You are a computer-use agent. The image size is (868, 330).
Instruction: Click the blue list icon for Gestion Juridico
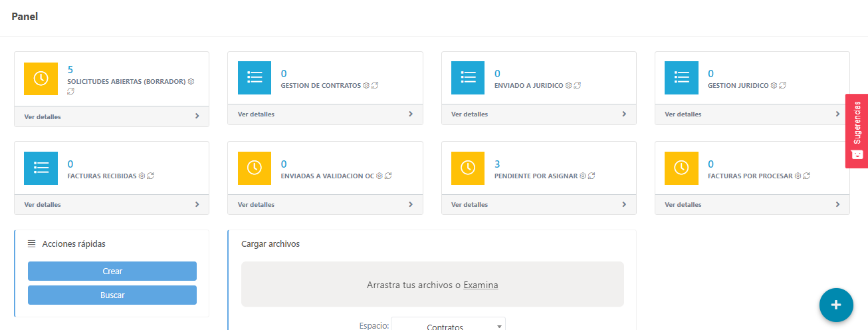681,79
